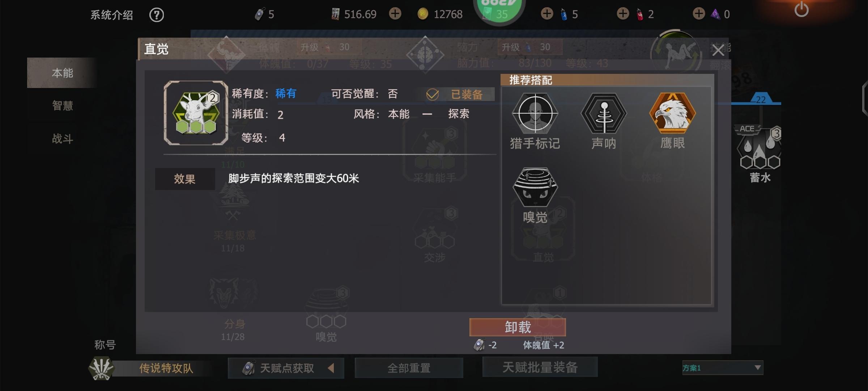The height and width of the screenshot is (391, 868).
Task: Click the 卸载 unequip button
Action: (x=518, y=327)
